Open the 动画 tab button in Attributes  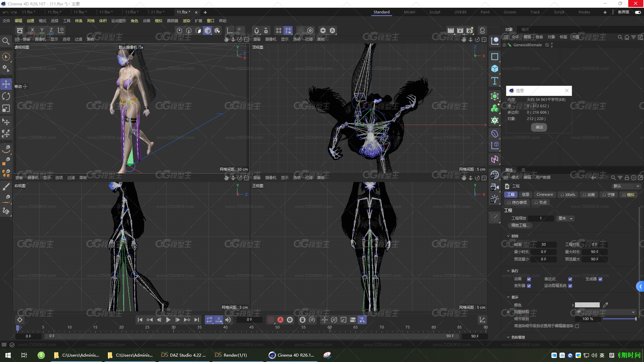point(589,195)
